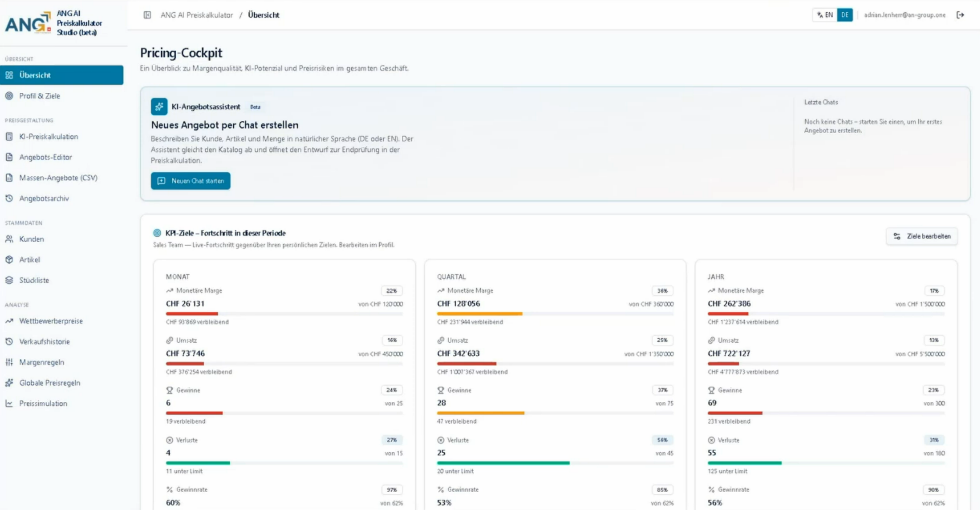Start a new chat with Neuen Chat starten
The width and height of the screenshot is (980, 510).
click(190, 181)
